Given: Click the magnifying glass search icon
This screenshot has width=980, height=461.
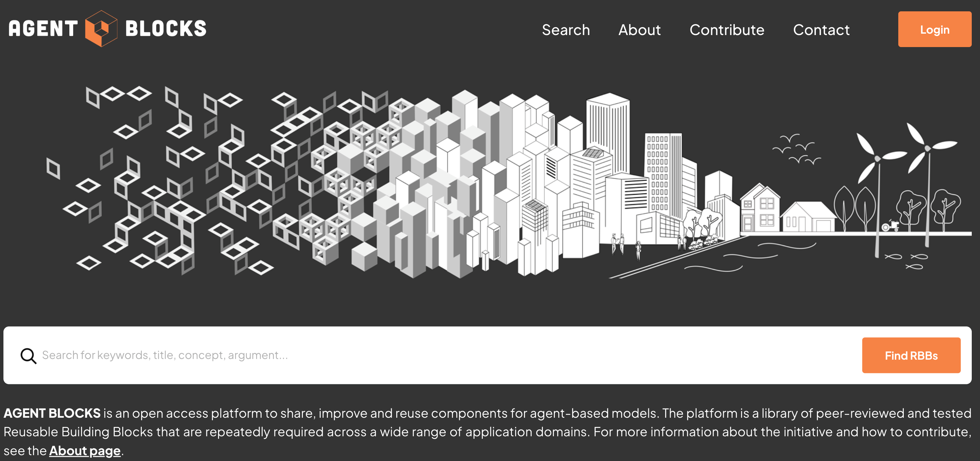Looking at the screenshot, I should [x=29, y=356].
